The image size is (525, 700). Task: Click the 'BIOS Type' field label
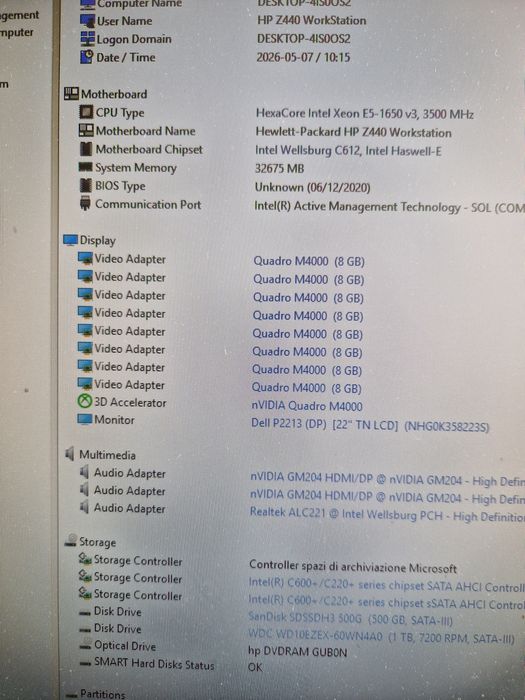120,186
